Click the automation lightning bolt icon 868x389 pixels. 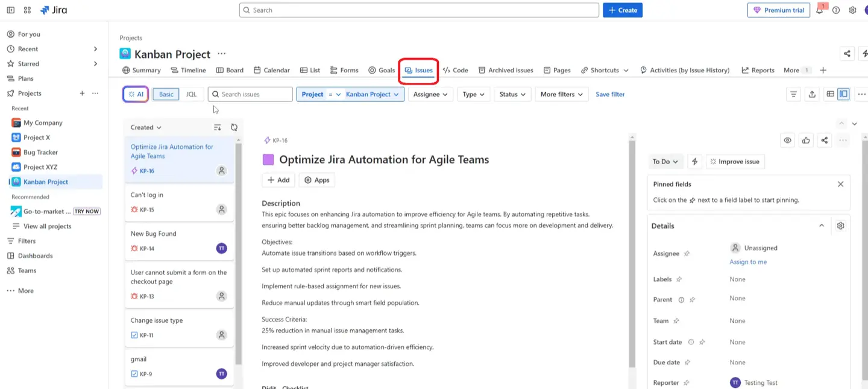click(x=694, y=161)
